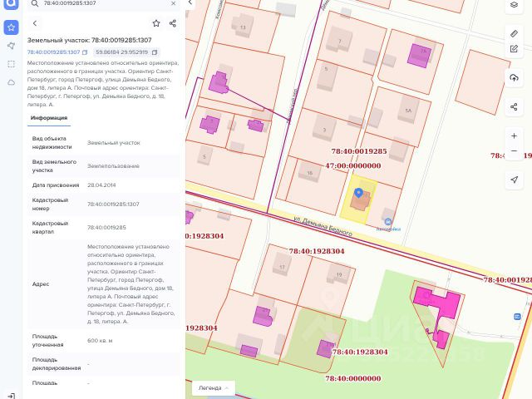
Task: Click the map label 47:00:0000000
Action: tap(352, 165)
